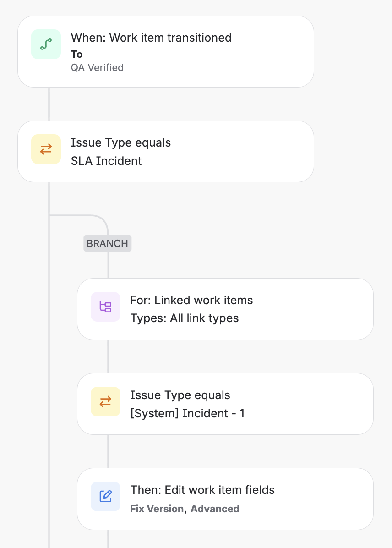Click the purple linked work items branch icon

[x=105, y=307]
